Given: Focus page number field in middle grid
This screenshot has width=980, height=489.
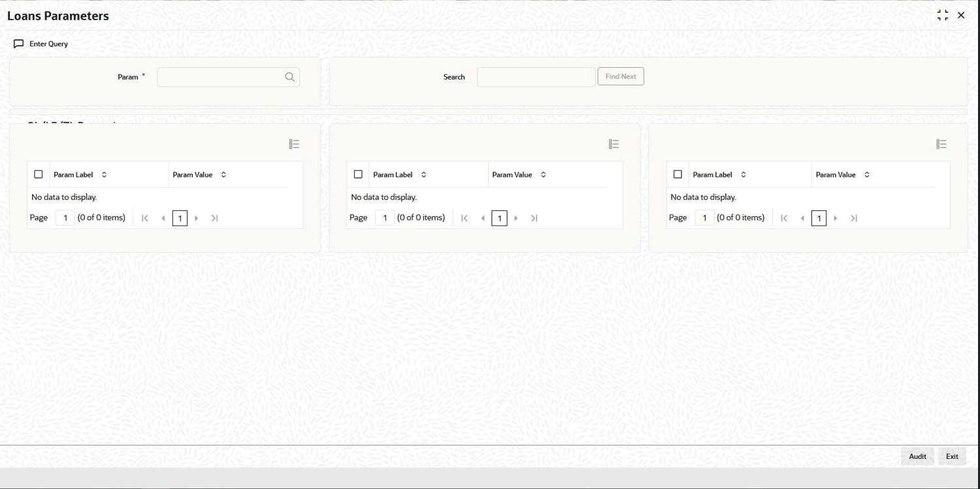Looking at the screenshot, I should (385, 218).
